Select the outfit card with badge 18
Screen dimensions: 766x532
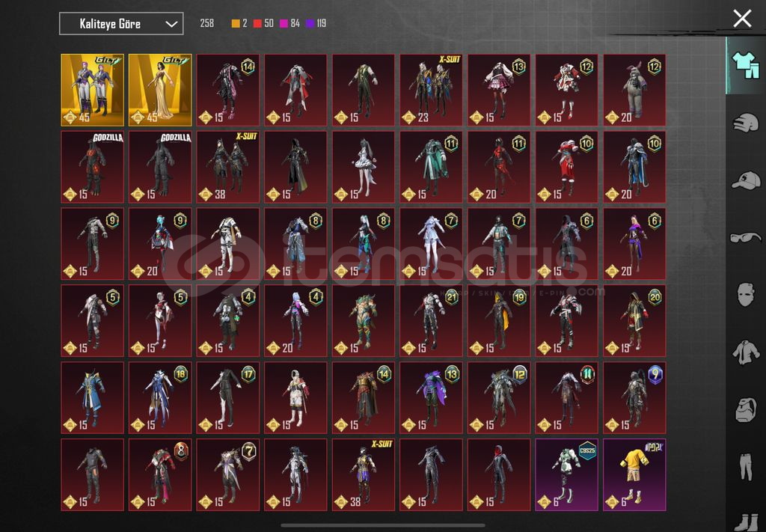[160, 397]
